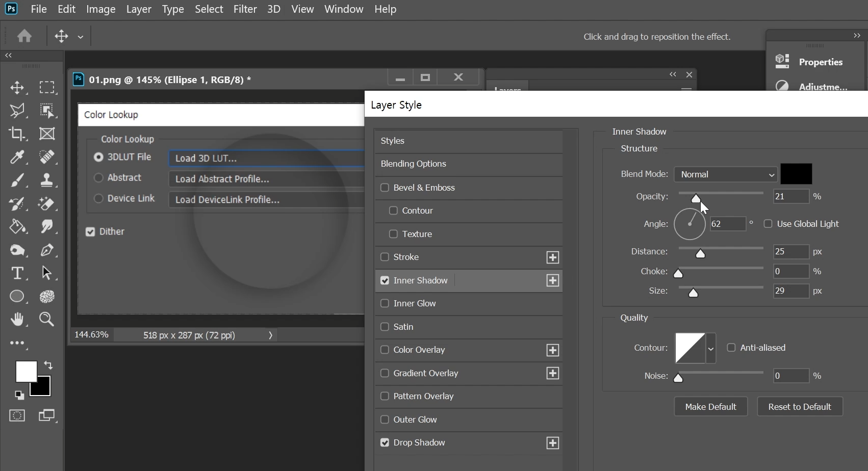Enable Anti-aliased contour checkbox
Screen dimensions: 868x471
[731, 348]
